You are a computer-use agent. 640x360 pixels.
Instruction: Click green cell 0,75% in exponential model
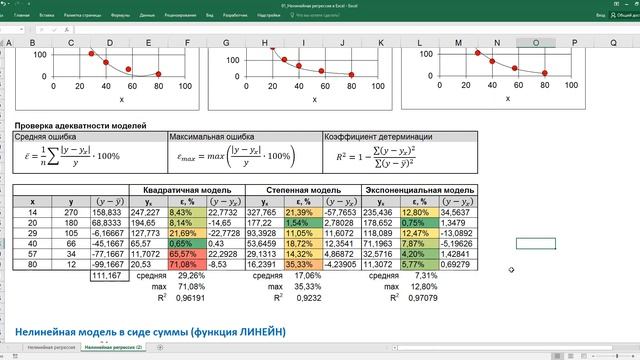(420, 223)
